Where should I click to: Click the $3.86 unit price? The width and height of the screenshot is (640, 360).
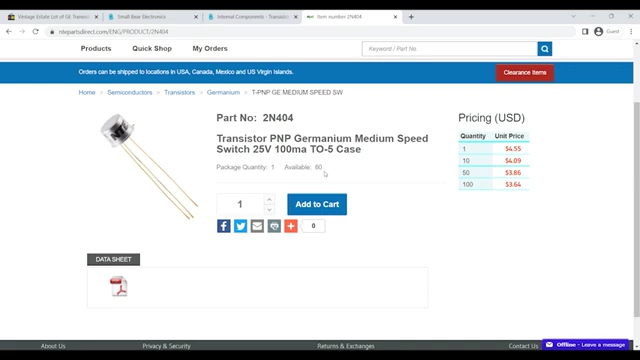tap(513, 173)
